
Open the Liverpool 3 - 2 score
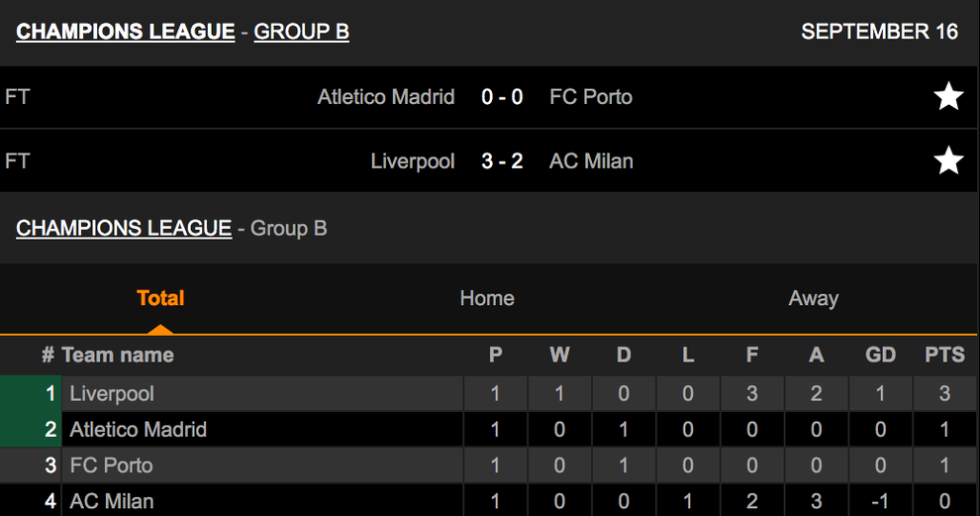[x=502, y=160]
